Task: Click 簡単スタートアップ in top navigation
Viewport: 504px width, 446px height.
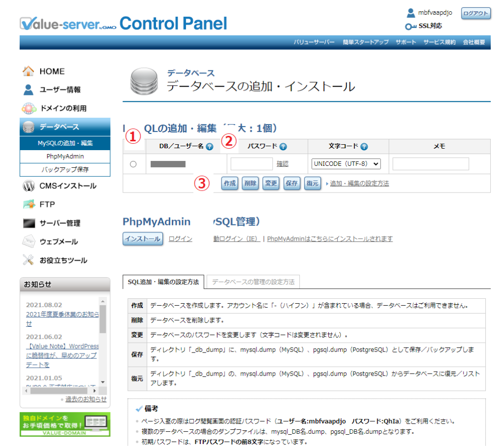Action: tap(366, 42)
